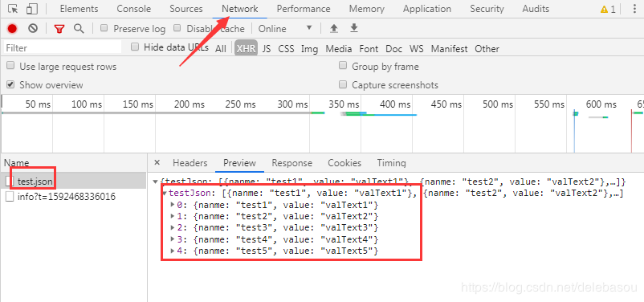Clear the network log
This screenshot has height=302, width=644.
point(33,28)
